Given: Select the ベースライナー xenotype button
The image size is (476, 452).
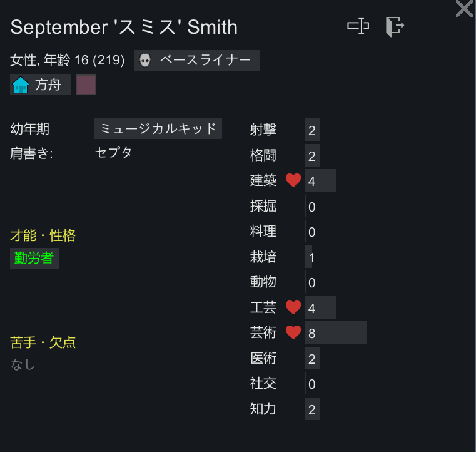Looking at the screenshot, I should pos(197,61).
